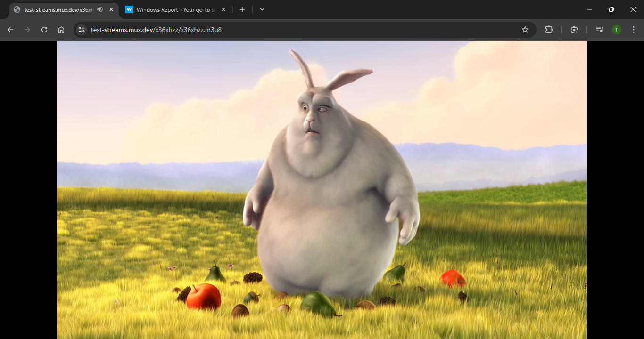The height and width of the screenshot is (339, 644).
Task: Toggle fullscreen by maximizing the window
Action: [611, 9]
